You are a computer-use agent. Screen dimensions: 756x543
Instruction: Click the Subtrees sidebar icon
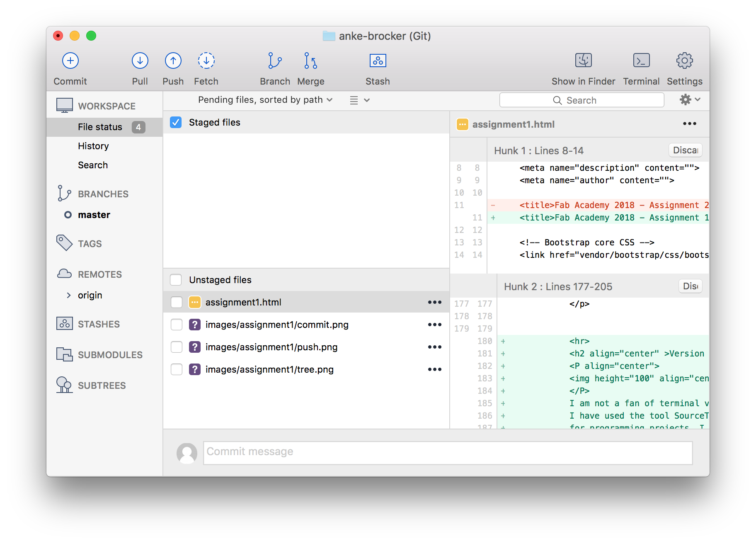click(64, 385)
